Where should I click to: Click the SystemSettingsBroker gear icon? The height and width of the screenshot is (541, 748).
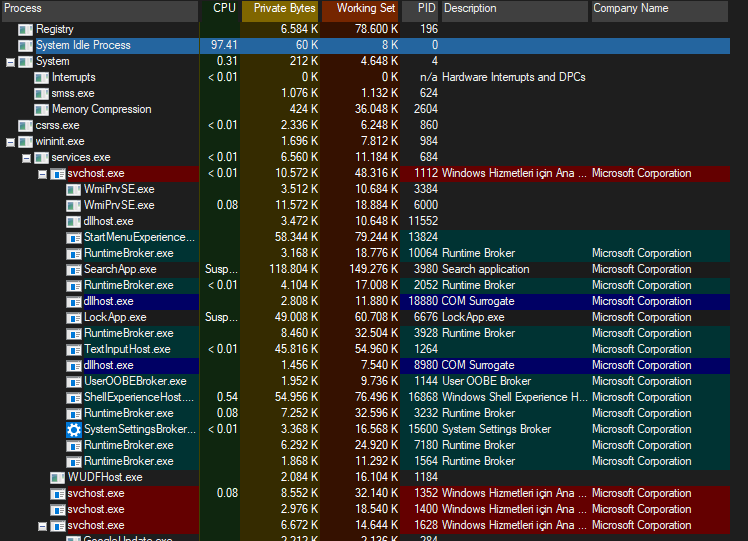pyautogui.click(x=74, y=429)
